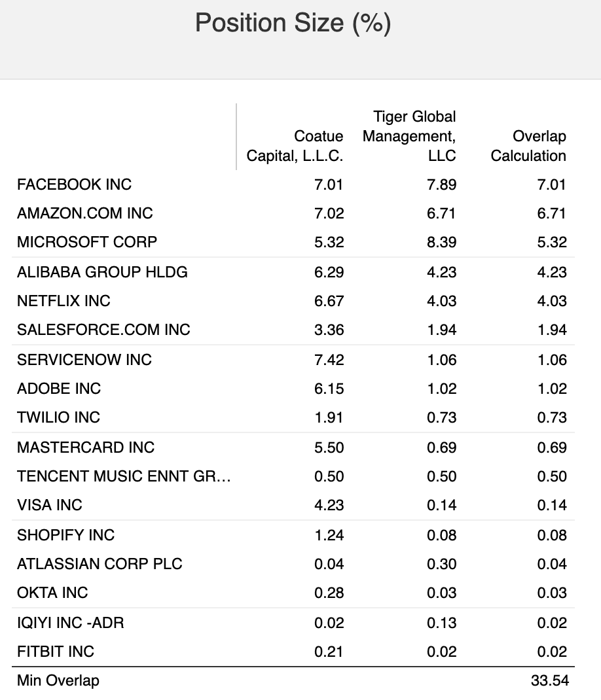Select the FACEBOOK INC row label

point(74,184)
